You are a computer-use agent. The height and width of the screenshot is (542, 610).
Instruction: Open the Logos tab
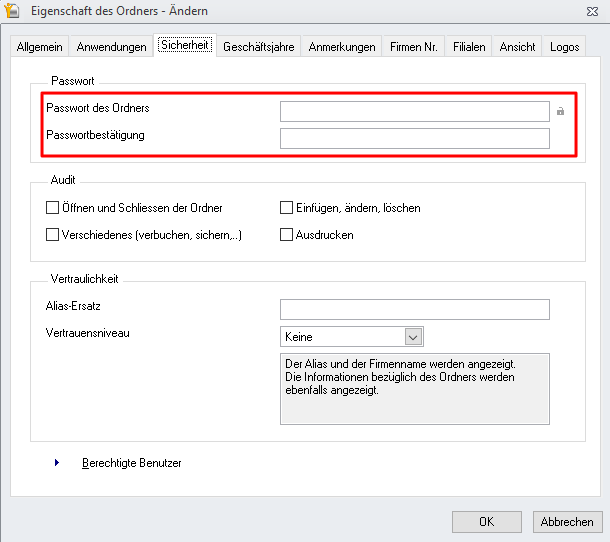pyautogui.click(x=564, y=47)
